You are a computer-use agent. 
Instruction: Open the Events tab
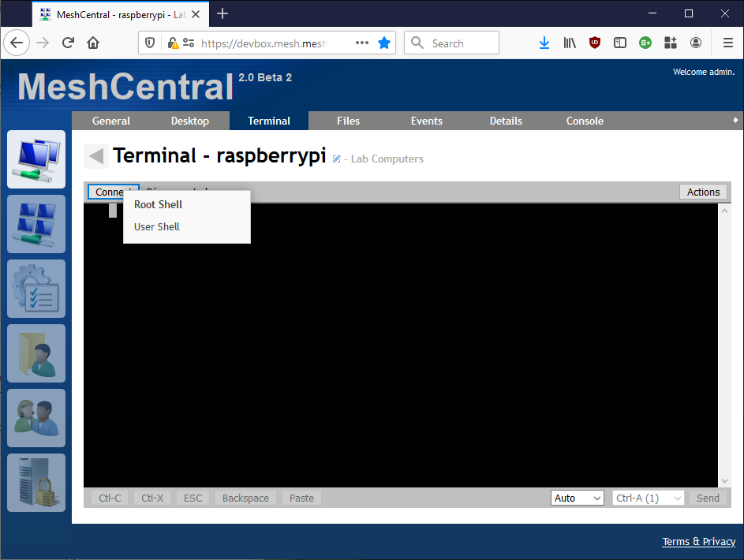(427, 121)
